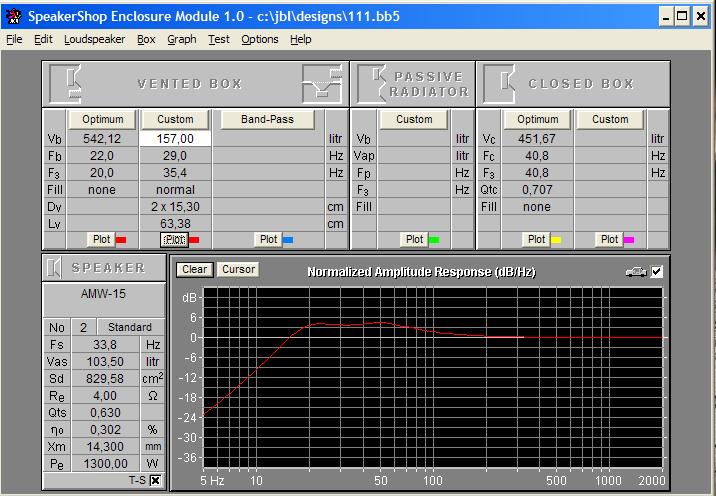This screenshot has width=716, height=496.
Task: Click the band-pass box diagram icon
Action: click(322, 84)
